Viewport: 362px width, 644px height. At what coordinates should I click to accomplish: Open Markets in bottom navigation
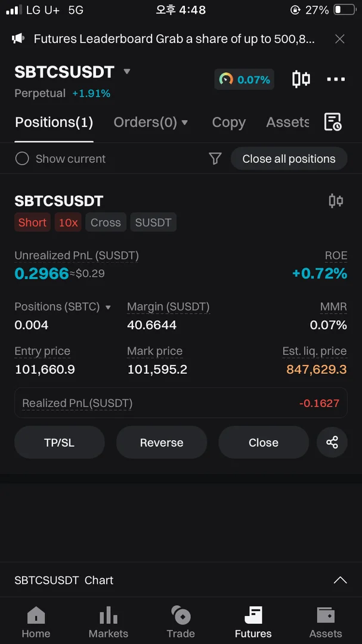pyautogui.click(x=108, y=622)
